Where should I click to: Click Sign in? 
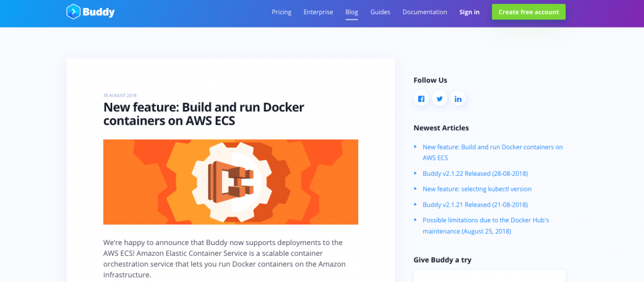click(x=470, y=12)
